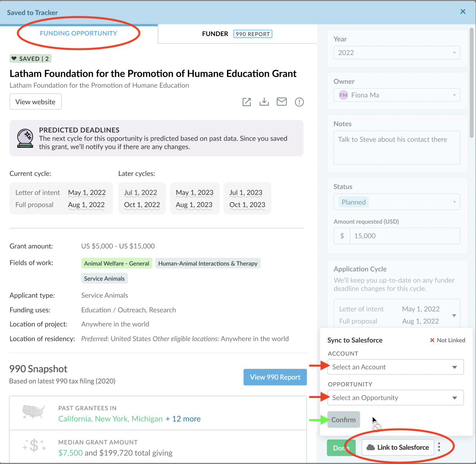Click the Confirm button
The height and width of the screenshot is (464, 476).
click(x=343, y=420)
